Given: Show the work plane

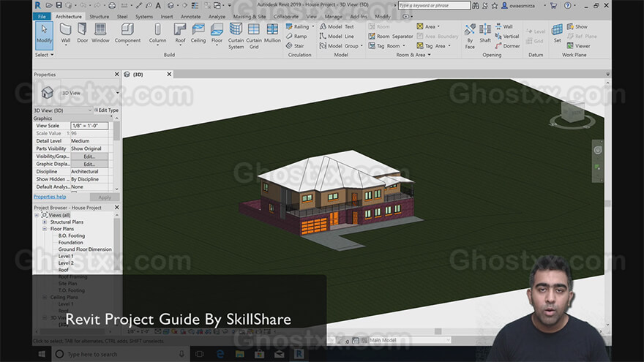Looking at the screenshot, I should click(577, 26).
